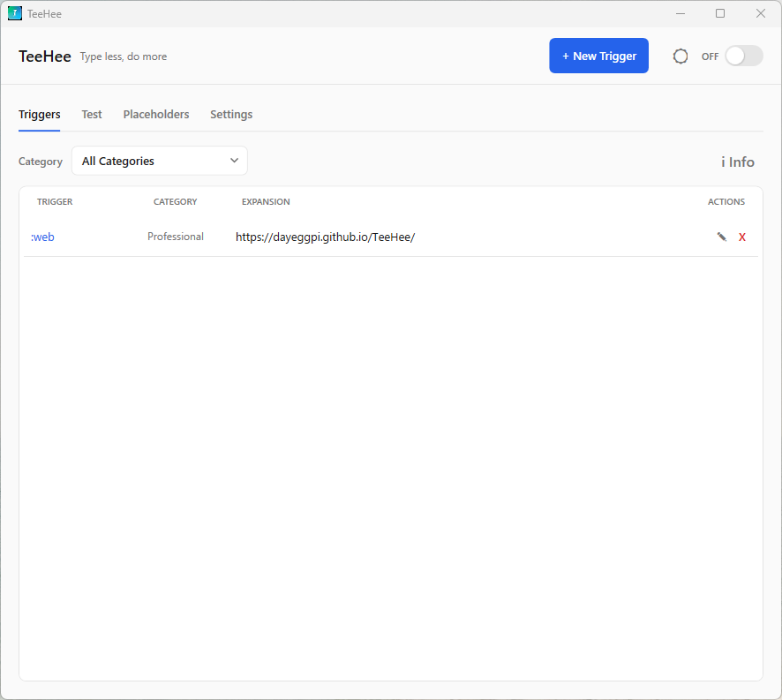782x700 pixels.
Task: Open the All Categories dropdown
Action: tap(159, 161)
